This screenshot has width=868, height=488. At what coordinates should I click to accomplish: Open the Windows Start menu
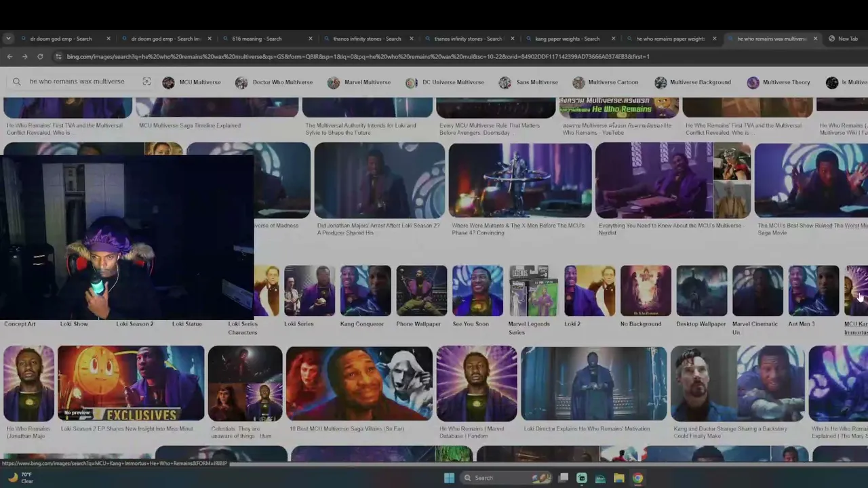point(449,478)
